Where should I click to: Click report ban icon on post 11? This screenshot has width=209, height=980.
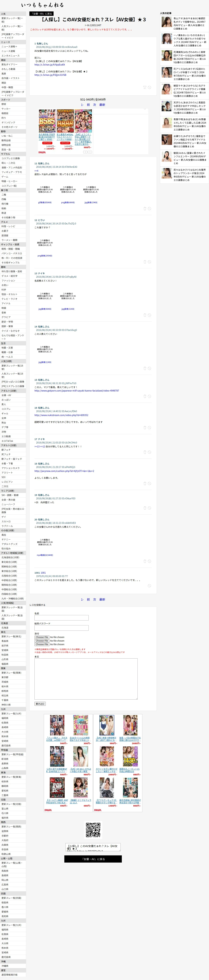point(149,208)
